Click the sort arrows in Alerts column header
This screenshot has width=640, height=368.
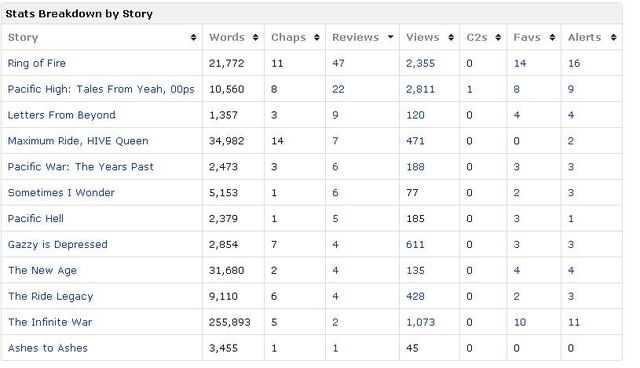tap(613, 38)
